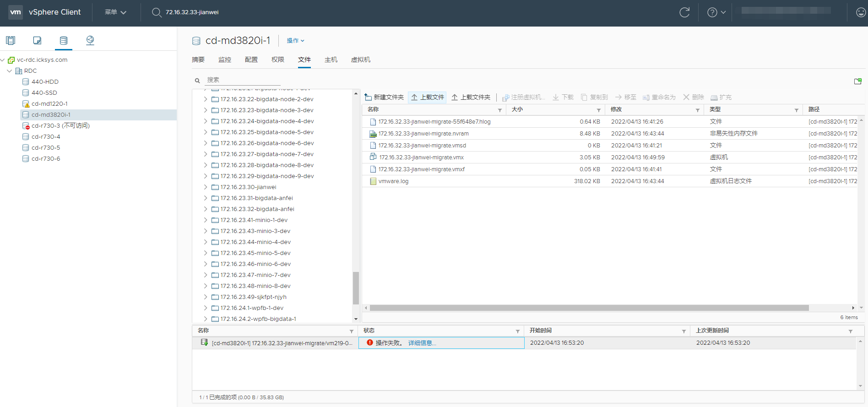
Task: Open the help question-mark menu
Action: pos(716,12)
